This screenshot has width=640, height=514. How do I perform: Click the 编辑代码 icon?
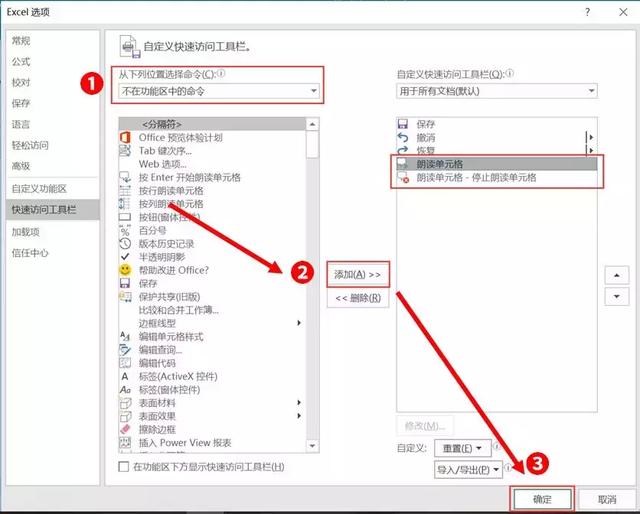coord(125,363)
